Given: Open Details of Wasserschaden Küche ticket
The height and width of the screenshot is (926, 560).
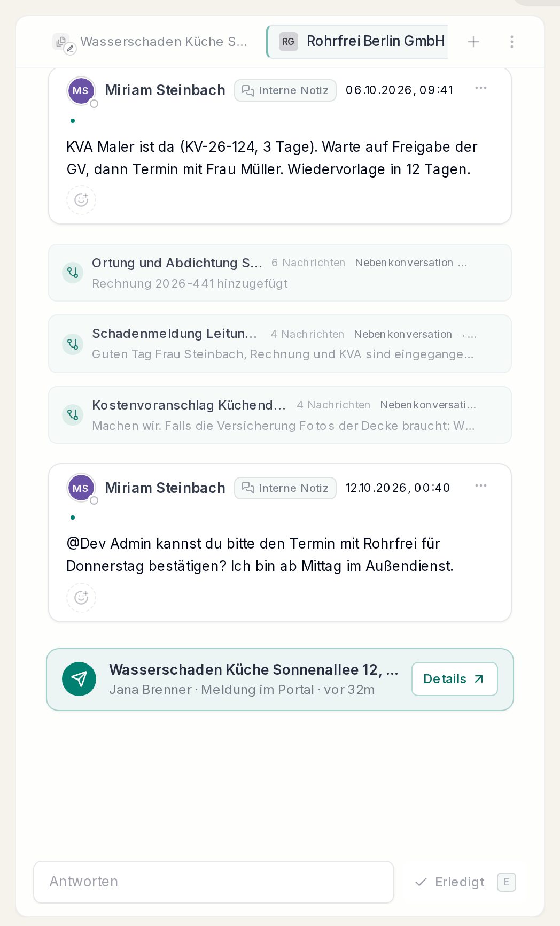Looking at the screenshot, I should pos(455,679).
